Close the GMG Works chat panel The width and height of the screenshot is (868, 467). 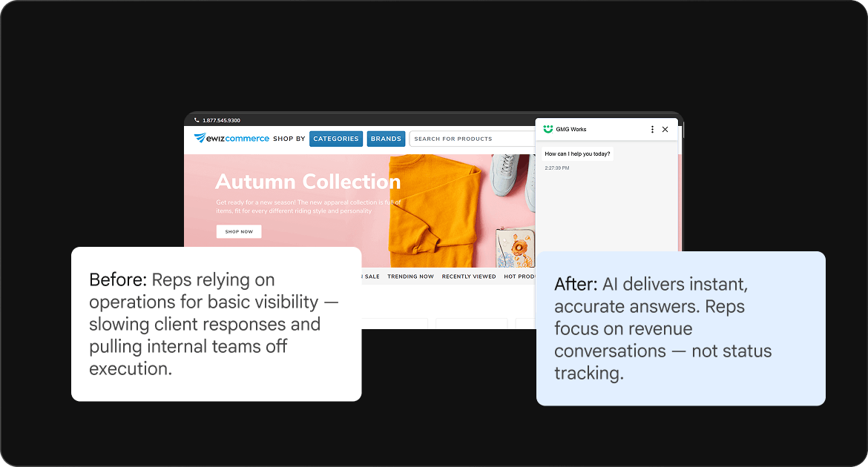pos(665,129)
